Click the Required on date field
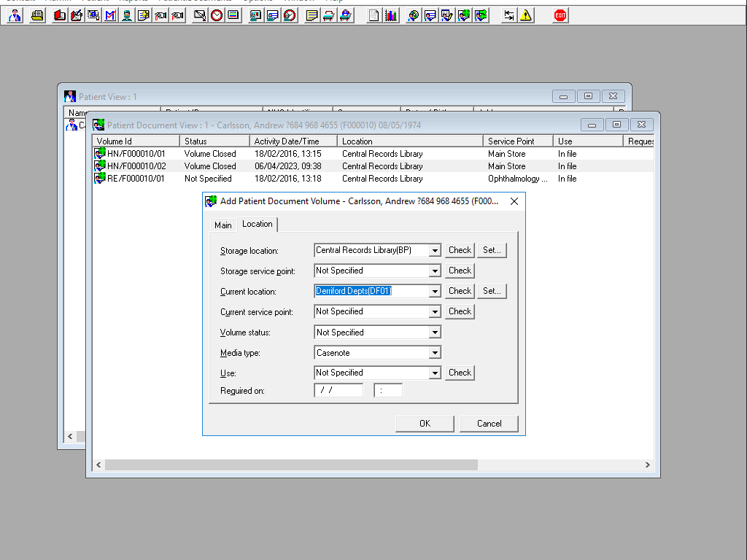747x560 pixels. [x=338, y=391]
